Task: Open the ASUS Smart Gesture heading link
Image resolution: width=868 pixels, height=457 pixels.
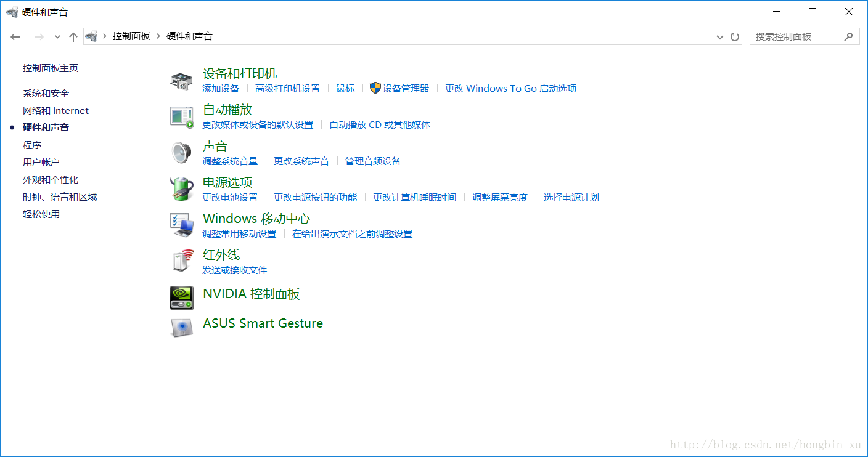Action: tap(263, 323)
